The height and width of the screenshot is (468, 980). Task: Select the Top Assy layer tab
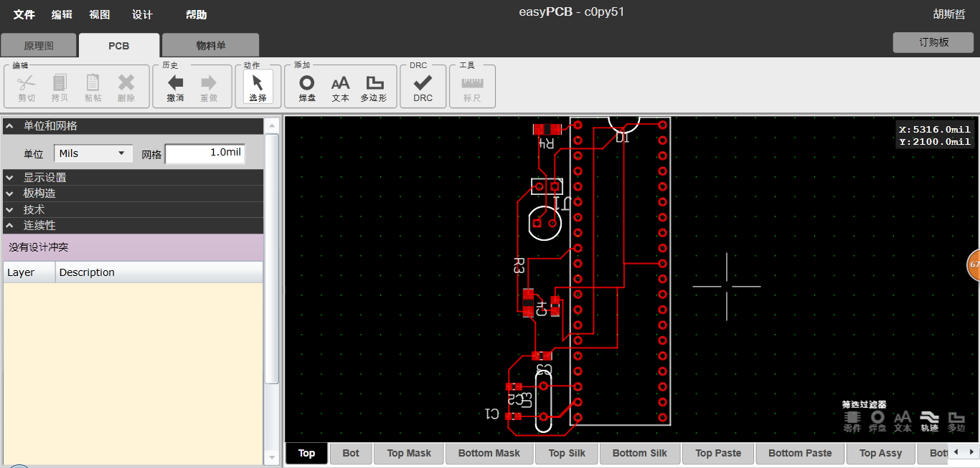coord(880,453)
